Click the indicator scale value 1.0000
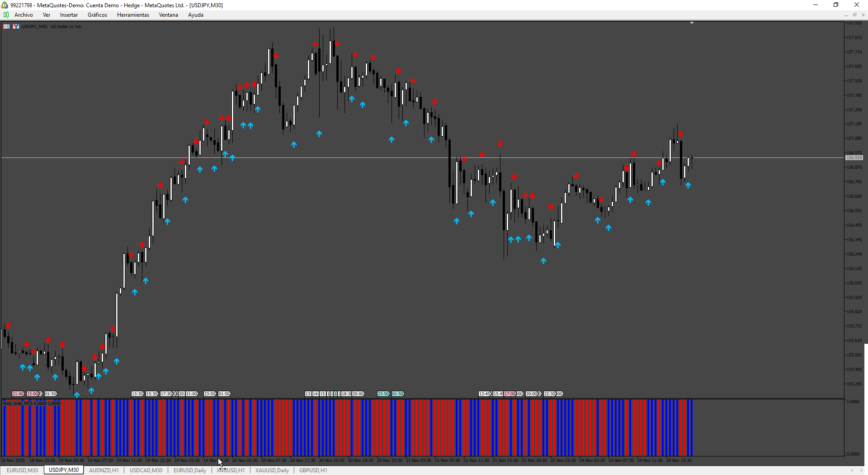 (x=853, y=402)
